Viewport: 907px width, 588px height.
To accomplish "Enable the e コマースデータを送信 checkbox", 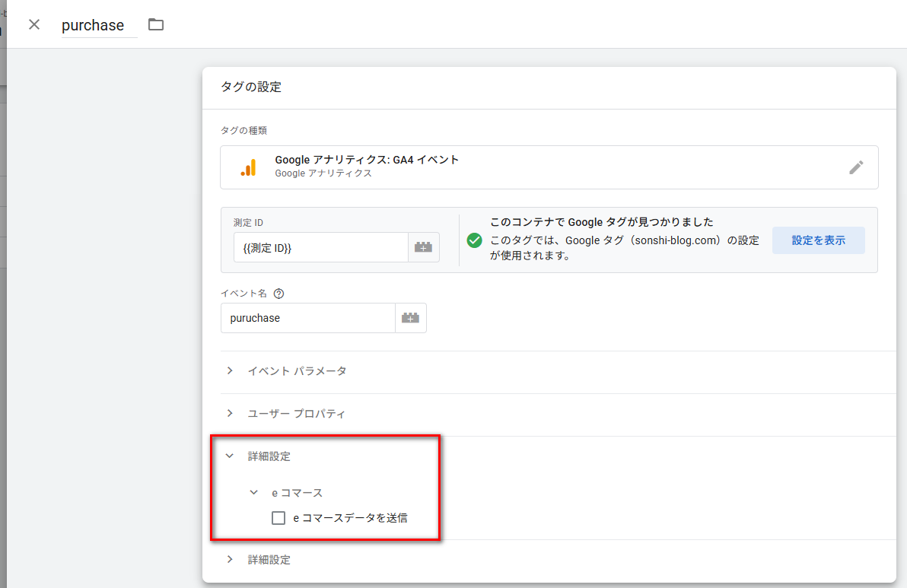I will [x=278, y=517].
